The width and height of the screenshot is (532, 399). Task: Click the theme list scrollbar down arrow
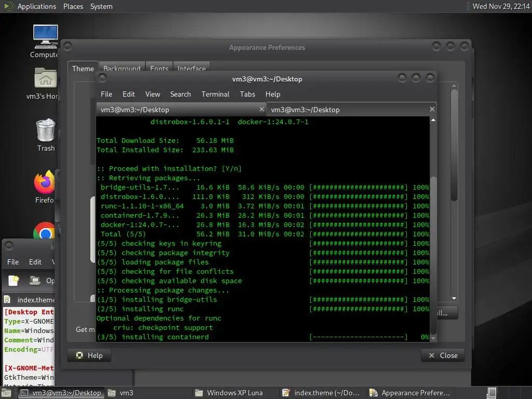coord(454,298)
